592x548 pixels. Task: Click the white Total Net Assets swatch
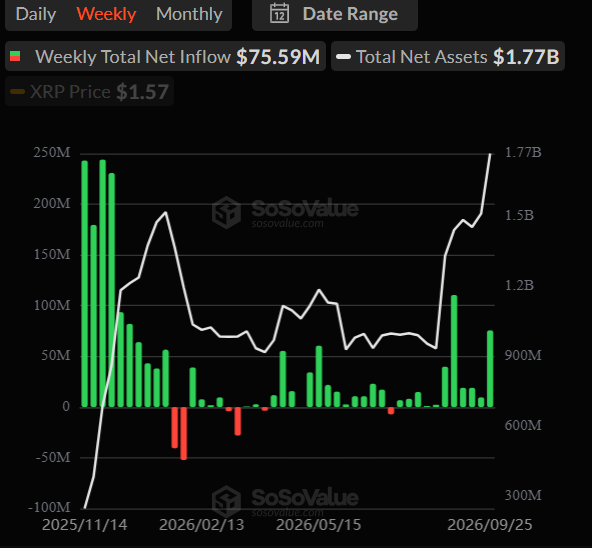[x=344, y=57]
